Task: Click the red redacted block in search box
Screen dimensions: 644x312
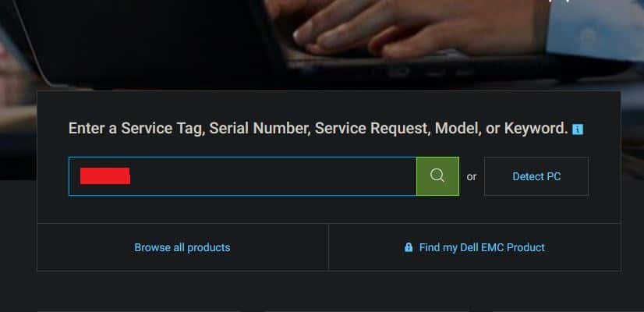Action: point(105,176)
